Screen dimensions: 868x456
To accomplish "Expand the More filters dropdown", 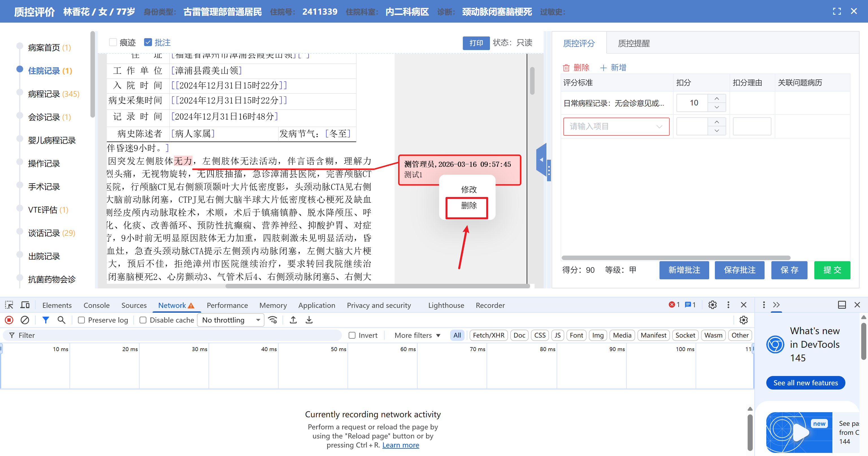I will [x=418, y=335].
